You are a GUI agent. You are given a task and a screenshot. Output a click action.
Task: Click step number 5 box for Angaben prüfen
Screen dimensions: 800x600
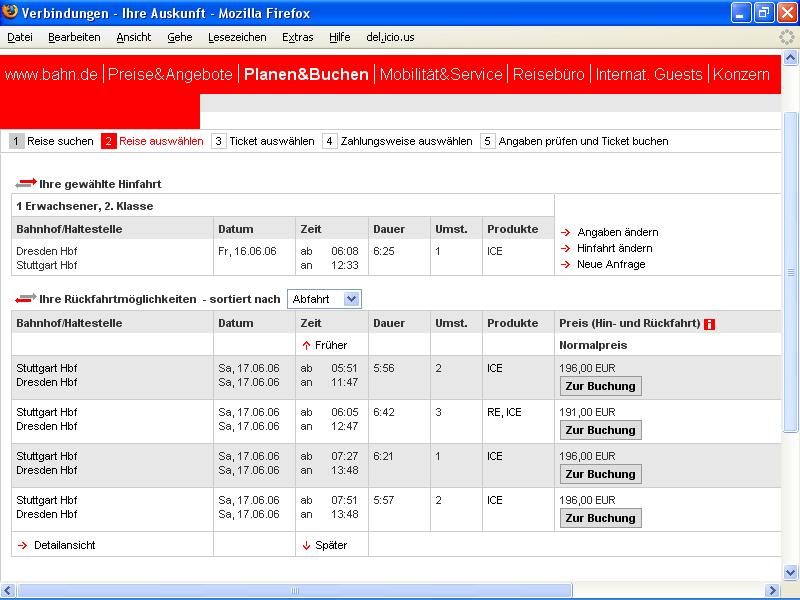pyautogui.click(x=487, y=141)
